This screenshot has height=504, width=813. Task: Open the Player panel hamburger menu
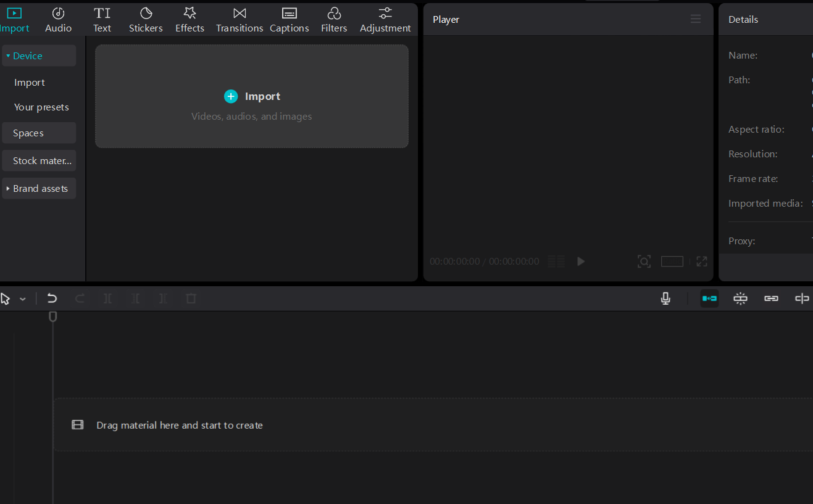(696, 19)
